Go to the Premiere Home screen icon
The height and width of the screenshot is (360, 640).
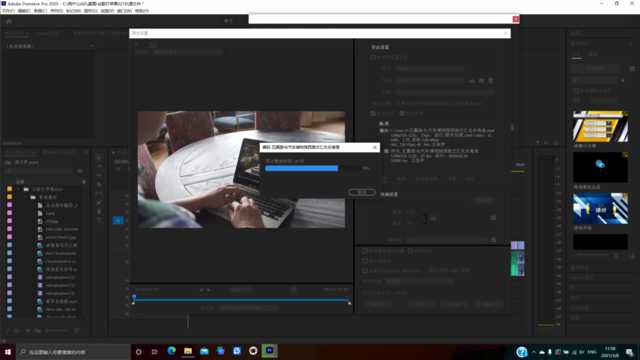9,21
